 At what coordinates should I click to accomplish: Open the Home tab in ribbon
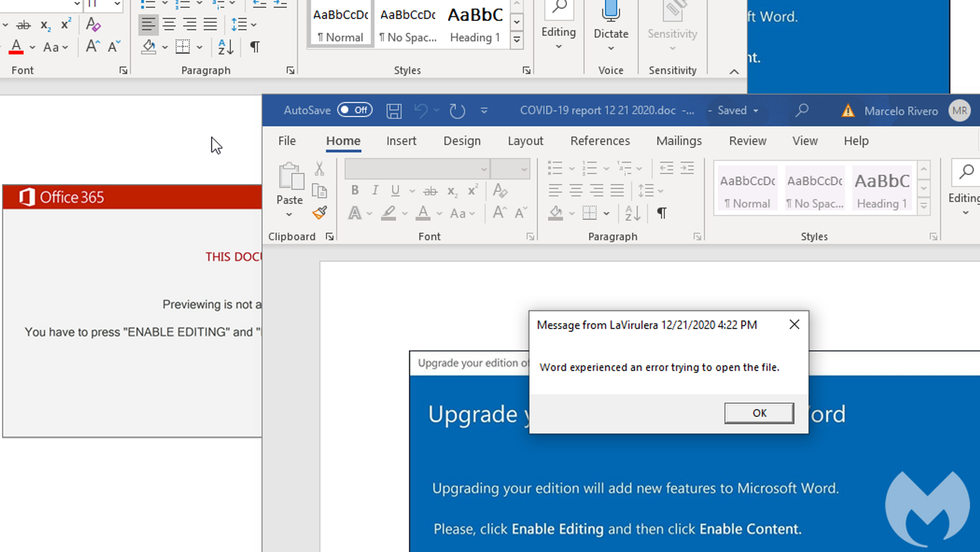tap(343, 141)
